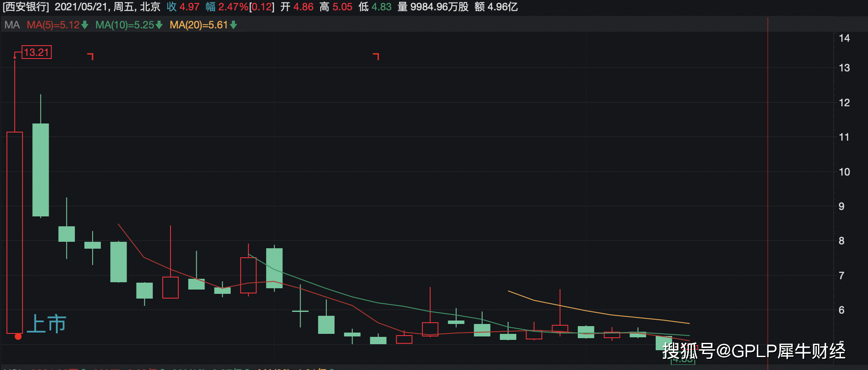Click the 13.21 high price label
The image size is (868, 370).
coord(37,52)
